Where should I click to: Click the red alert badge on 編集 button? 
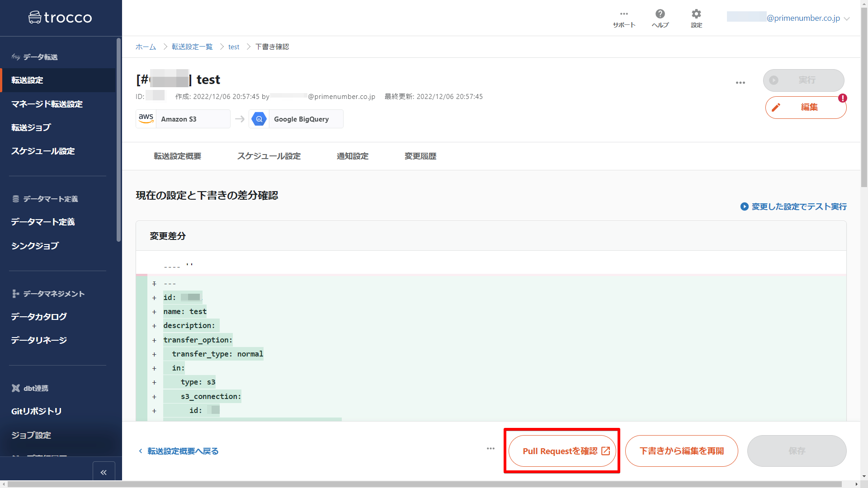(x=842, y=98)
